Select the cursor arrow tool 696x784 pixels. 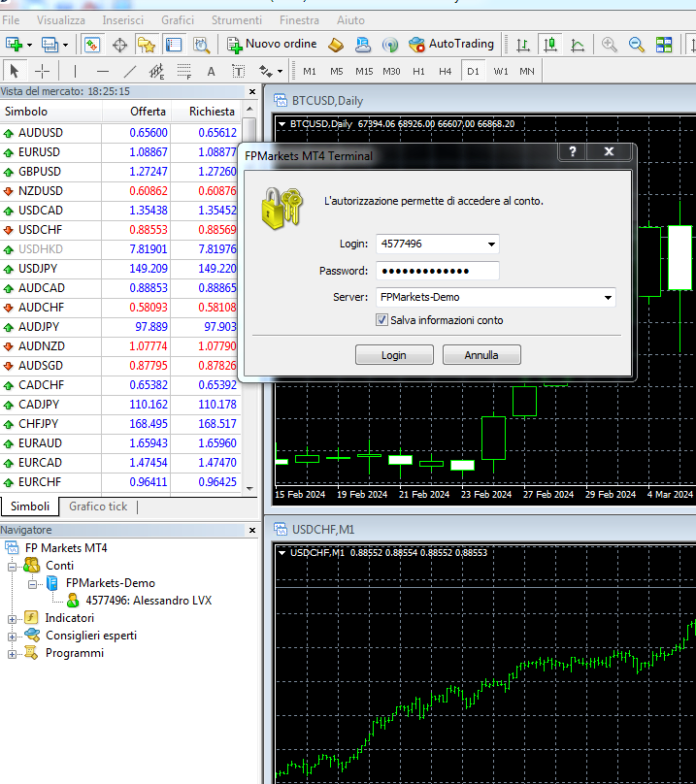click(x=15, y=71)
